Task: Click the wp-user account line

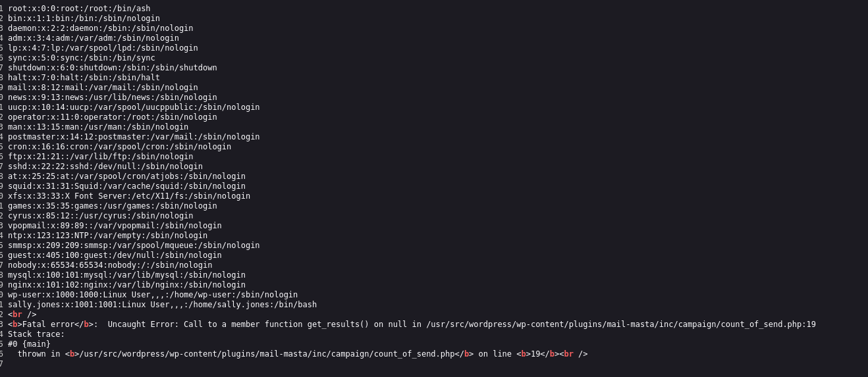Action: click(x=153, y=295)
